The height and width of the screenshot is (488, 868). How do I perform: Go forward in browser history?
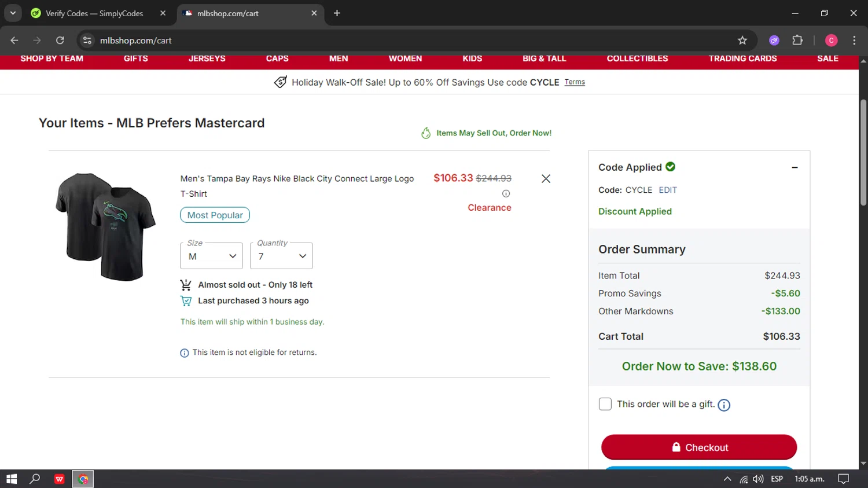coord(37,41)
